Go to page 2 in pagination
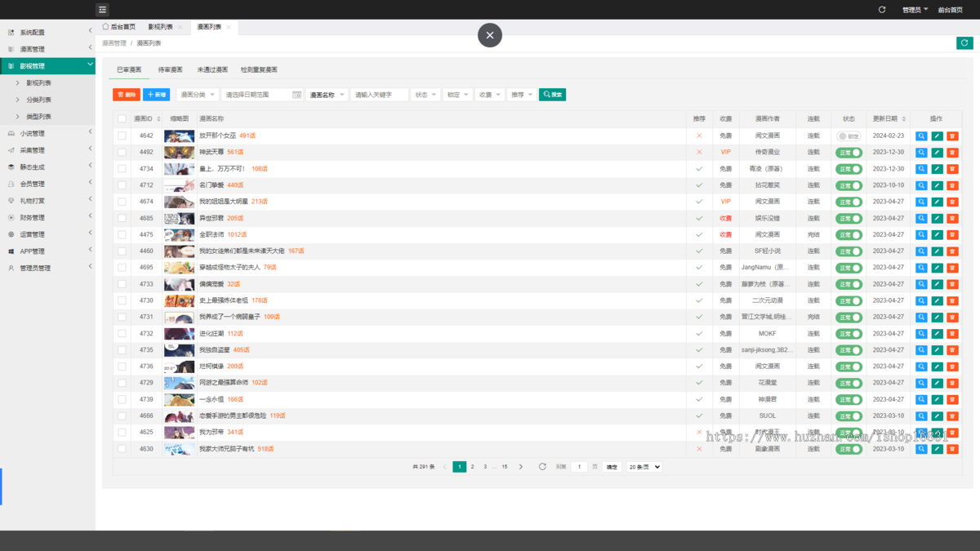Viewport: 980px width, 551px height. (472, 467)
